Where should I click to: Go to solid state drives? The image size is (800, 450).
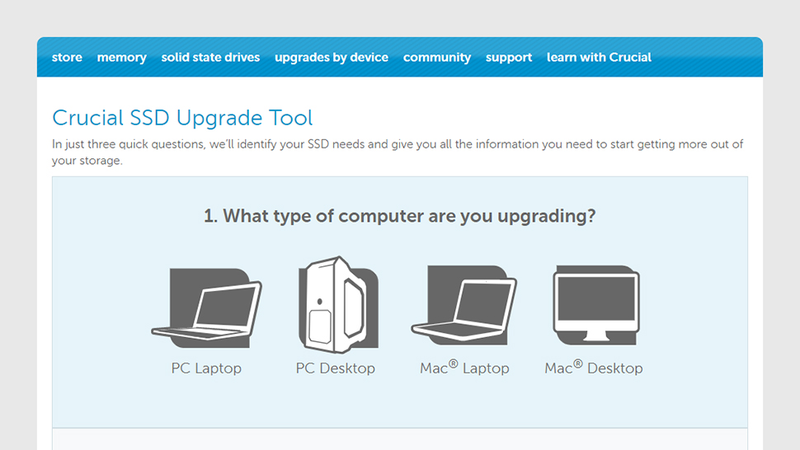[210, 57]
